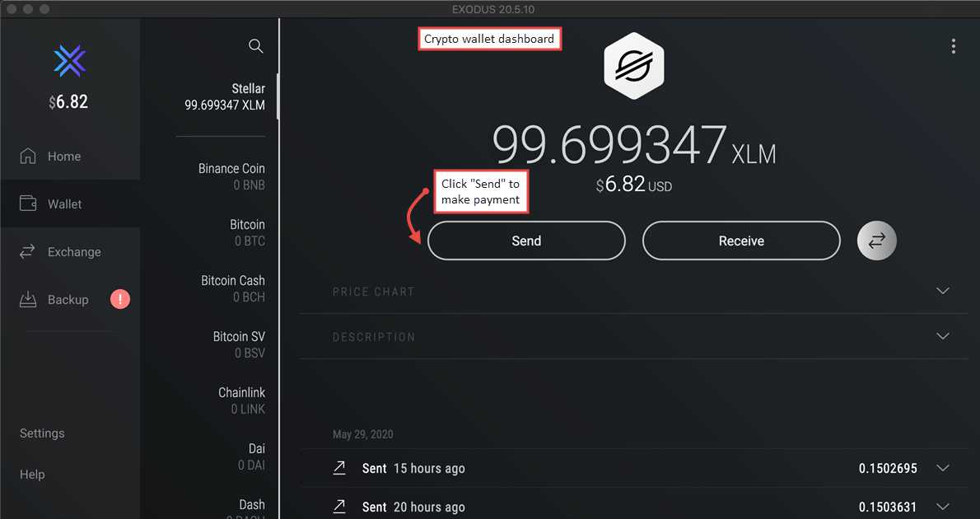This screenshot has width=980, height=519.
Task: Select Stellar in the asset list
Action: [x=224, y=97]
